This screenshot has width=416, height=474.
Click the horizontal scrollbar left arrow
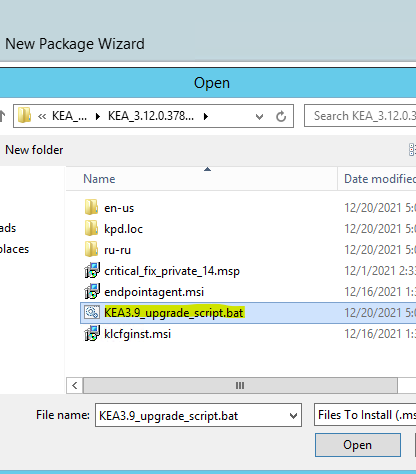point(74,386)
